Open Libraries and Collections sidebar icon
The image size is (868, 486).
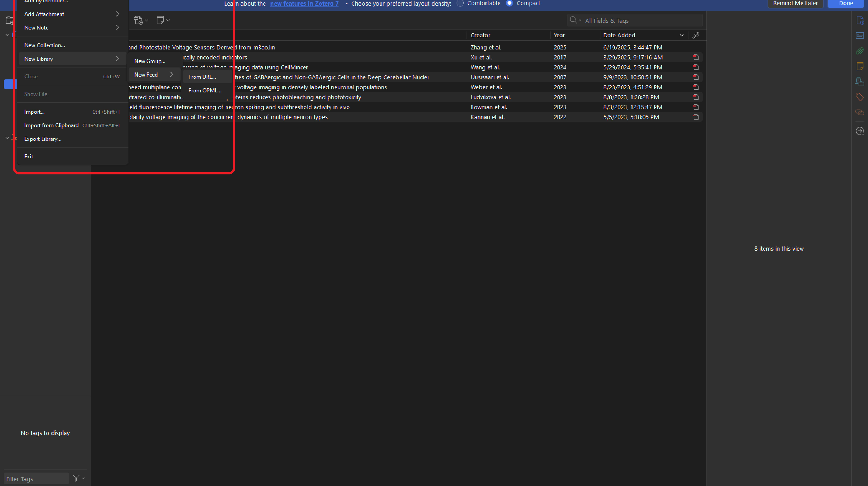click(860, 82)
